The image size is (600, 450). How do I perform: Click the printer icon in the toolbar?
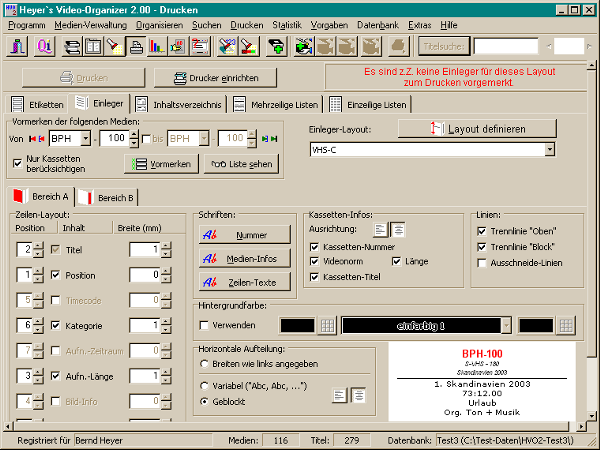tap(135, 46)
